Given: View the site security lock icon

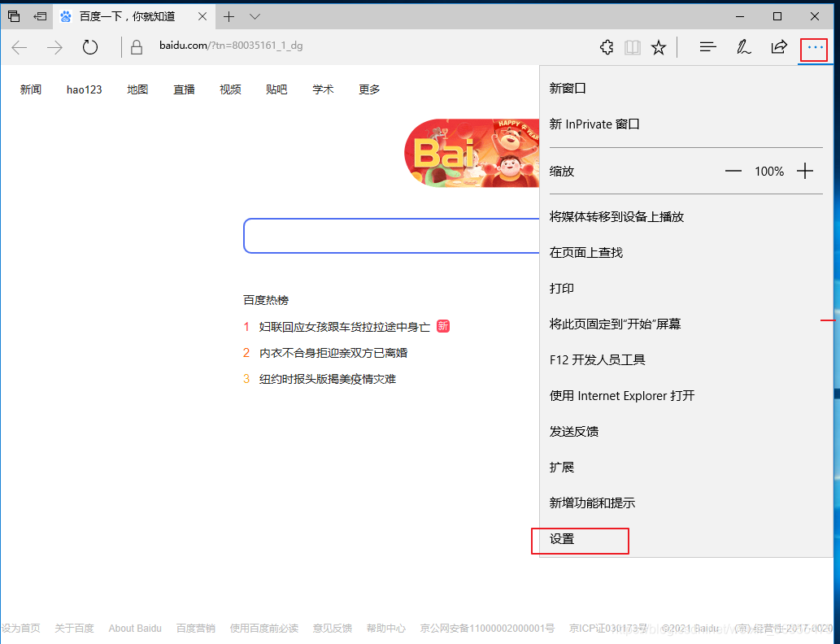Looking at the screenshot, I should 136,47.
